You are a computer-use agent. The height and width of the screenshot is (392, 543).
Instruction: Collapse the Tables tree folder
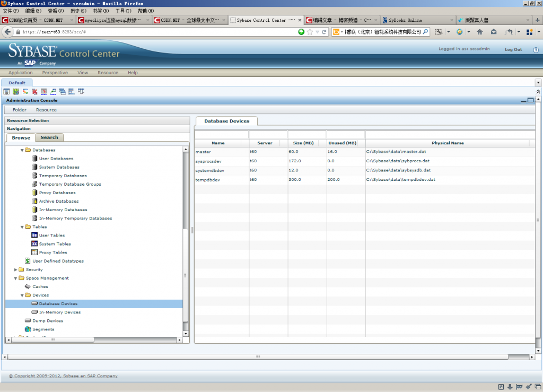point(22,227)
